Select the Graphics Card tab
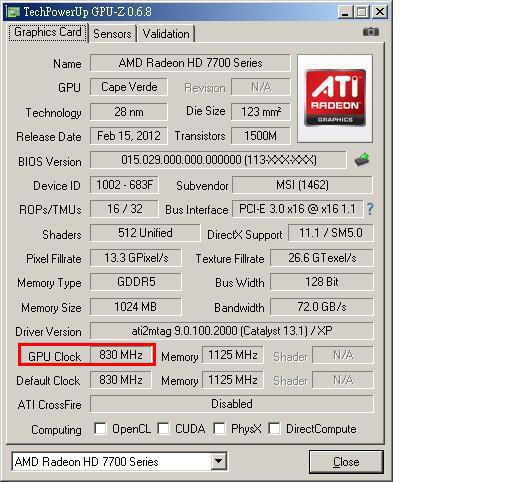This screenshot has height=482, width=512. [x=48, y=32]
